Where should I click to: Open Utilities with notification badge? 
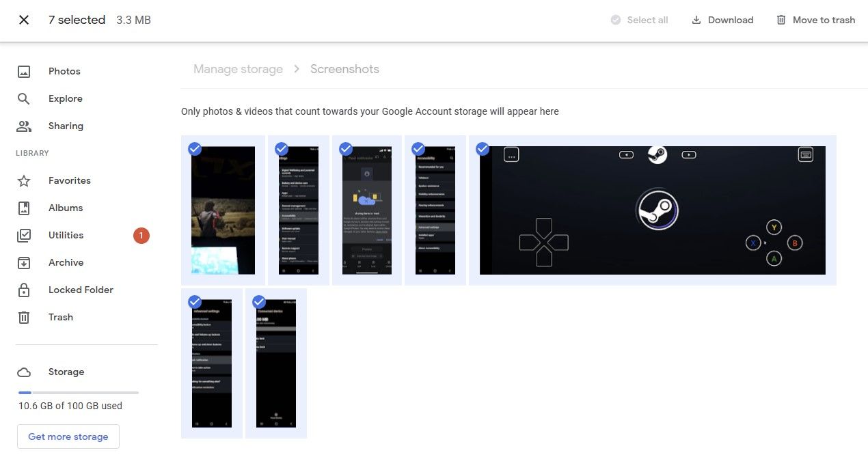(x=66, y=235)
